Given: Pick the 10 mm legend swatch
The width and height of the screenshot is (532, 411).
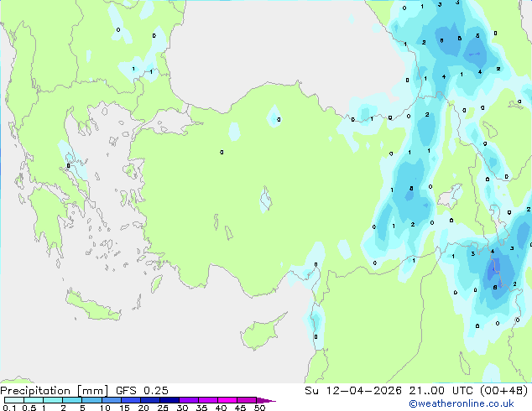Looking at the screenshot, I should point(111,400).
